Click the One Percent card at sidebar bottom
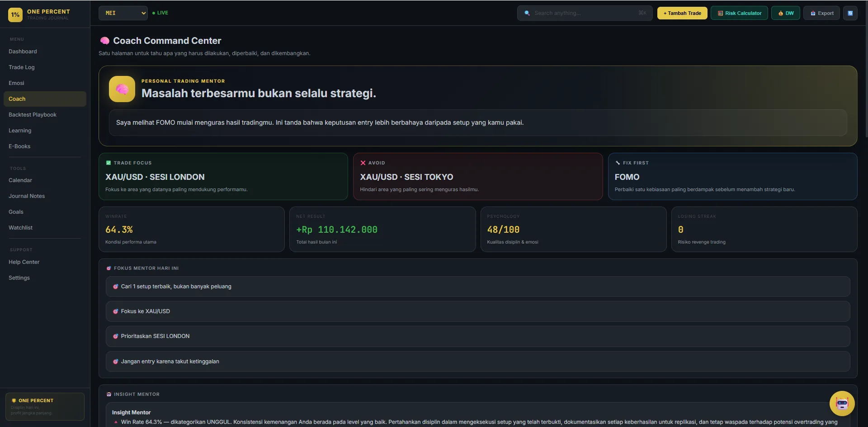The image size is (868, 427). tap(45, 407)
